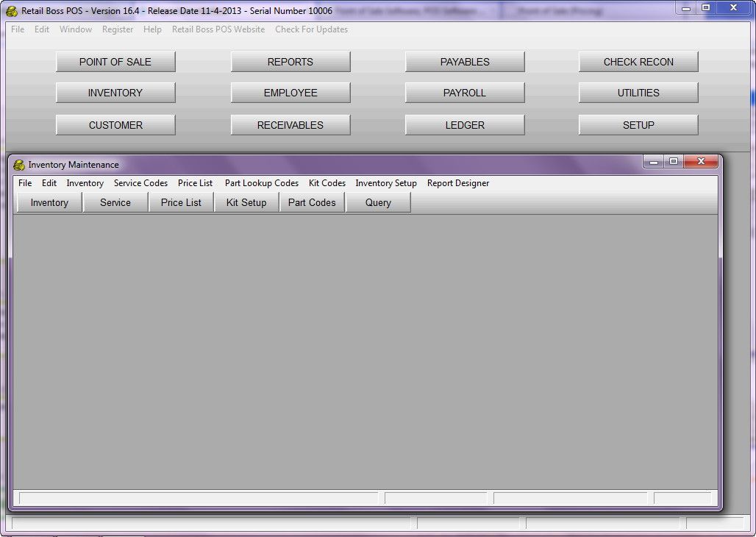The width and height of the screenshot is (756, 537).
Task: Open the SETUP module
Action: pos(638,125)
